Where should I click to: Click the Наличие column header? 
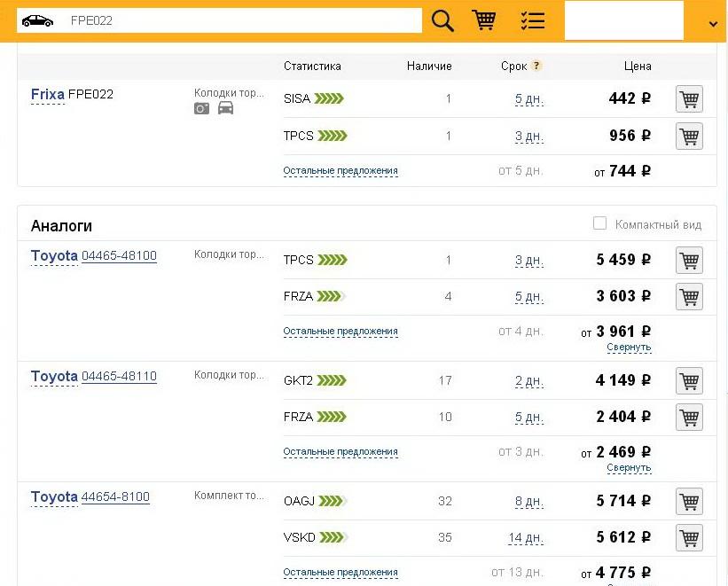click(429, 66)
